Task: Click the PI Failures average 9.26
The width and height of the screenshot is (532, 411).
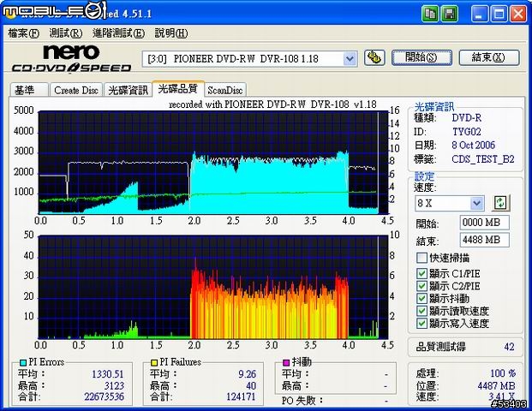Action: [x=247, y=374]
